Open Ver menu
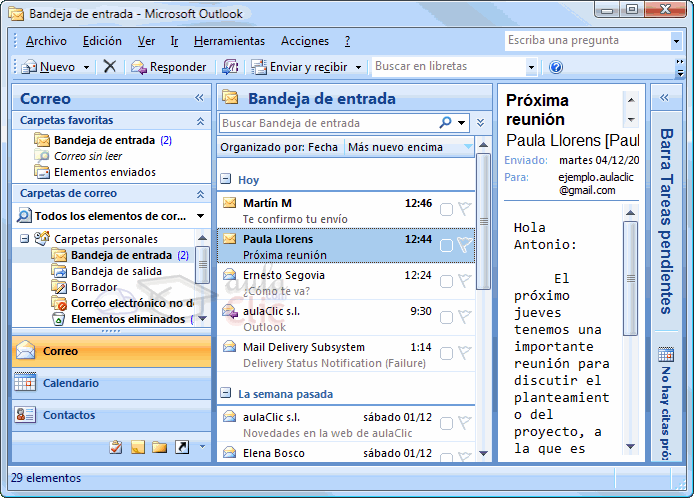The width and height of the screenshot is (694, 498). coord(146,41)
